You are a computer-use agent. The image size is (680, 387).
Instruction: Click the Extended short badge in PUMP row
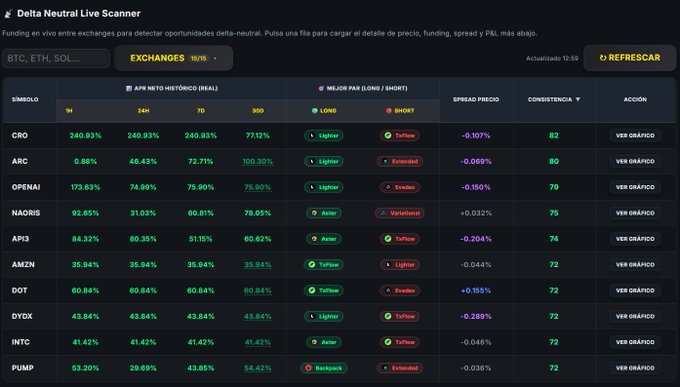[399, 368]
